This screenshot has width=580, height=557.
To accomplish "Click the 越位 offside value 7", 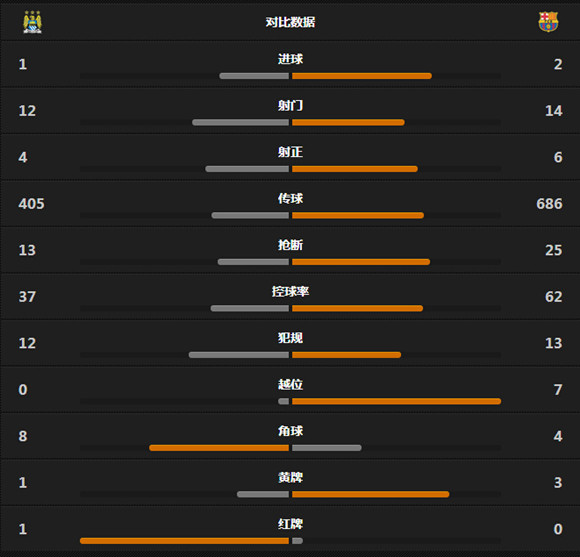I will click(x=558, y=390).
